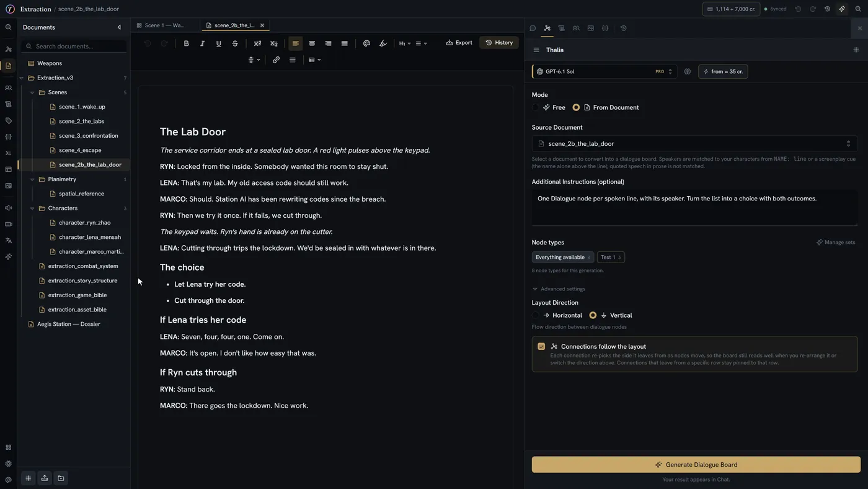868x489 pixels.
Task: Focus the Search documents field
Action: coord(74,47)
